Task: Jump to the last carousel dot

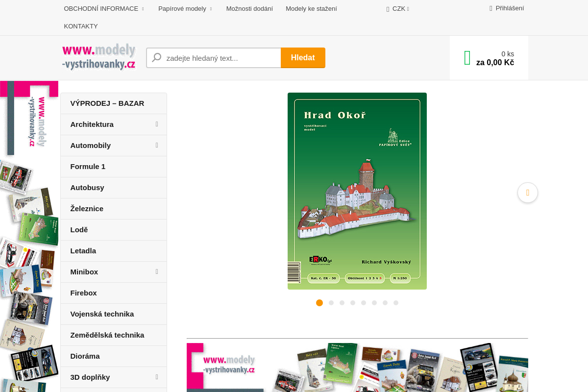Action: pos(396,303)
